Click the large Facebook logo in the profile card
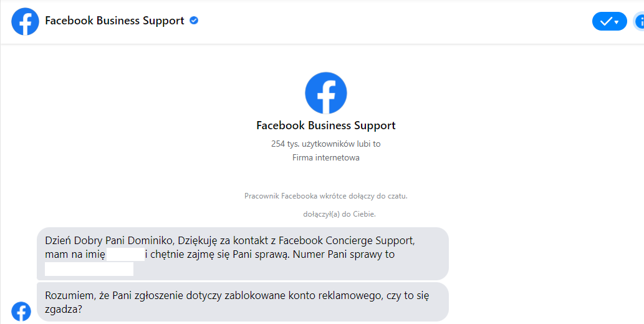The height and width of the screenshot is (324, 644). 325,93
